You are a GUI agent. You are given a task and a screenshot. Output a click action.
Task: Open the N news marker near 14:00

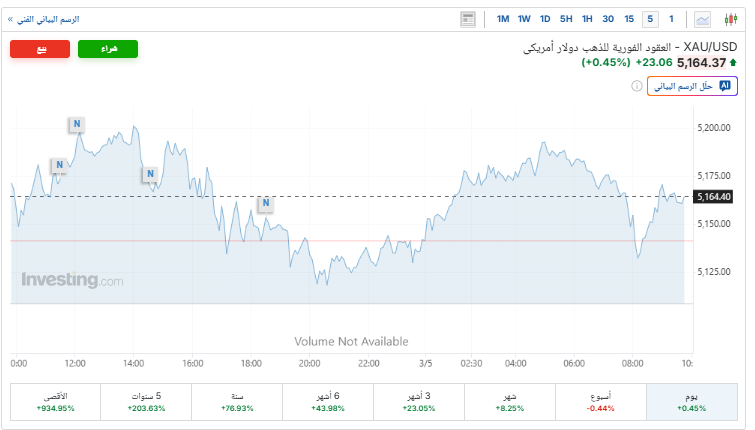pyautogui.click(x=150, y=175)
